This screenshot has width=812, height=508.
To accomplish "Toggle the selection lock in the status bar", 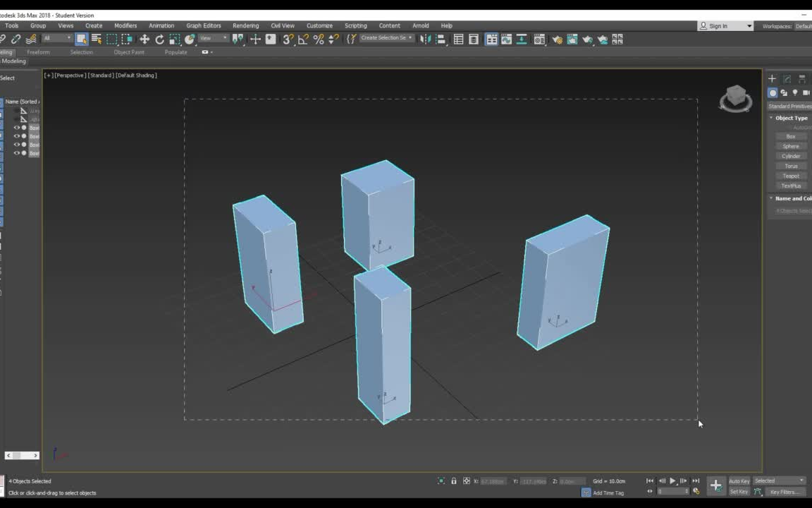I will [455, 481].
